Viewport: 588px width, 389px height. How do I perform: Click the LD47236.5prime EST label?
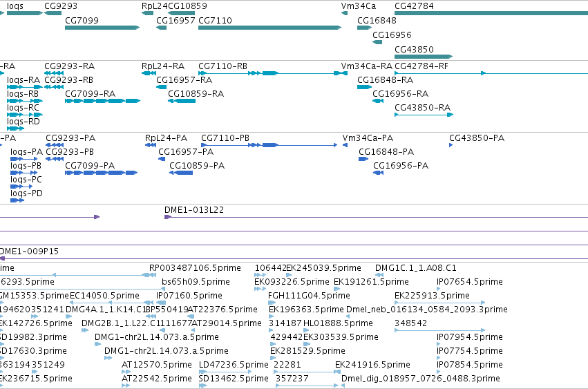click(x=234, y=365)
